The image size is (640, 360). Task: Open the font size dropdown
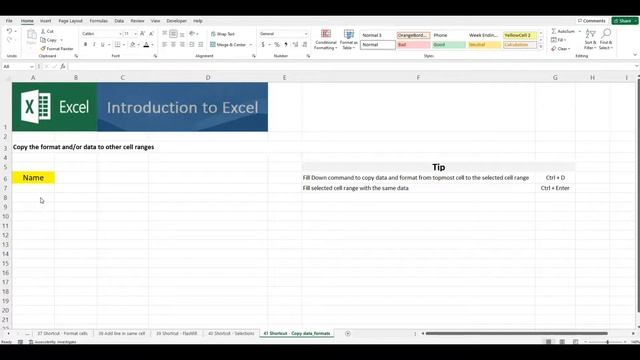(135, 34)
